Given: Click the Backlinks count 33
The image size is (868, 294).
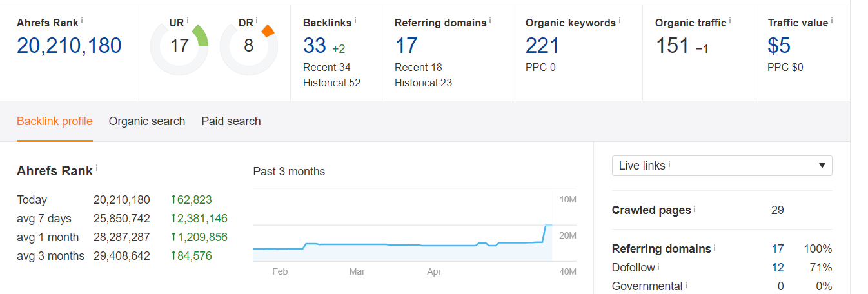Looking at the screenshot, I should pyautogui.click(x=315, y=46).
